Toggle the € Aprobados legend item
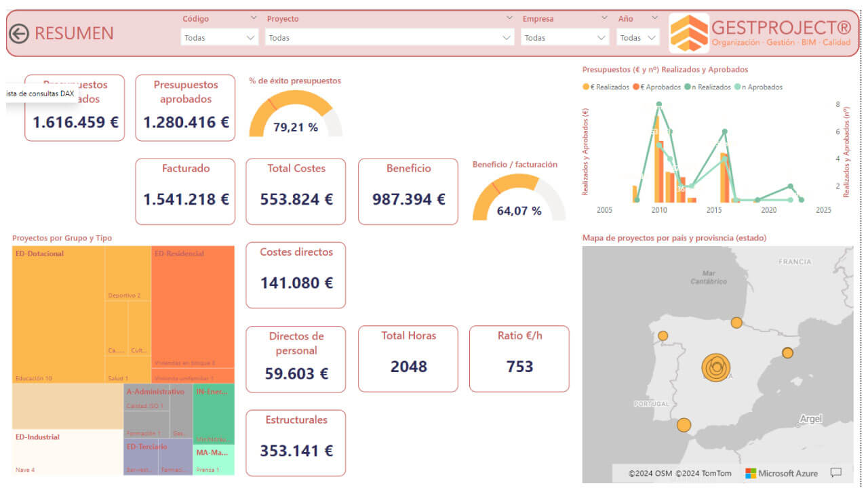This screenshot has height=488, width=868. (x=657, y=87)
